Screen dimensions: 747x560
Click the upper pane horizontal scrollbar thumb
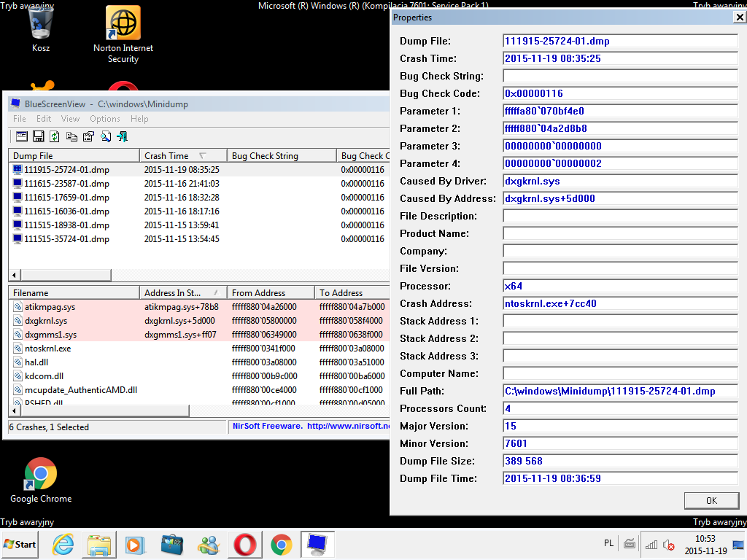(65, 275)
